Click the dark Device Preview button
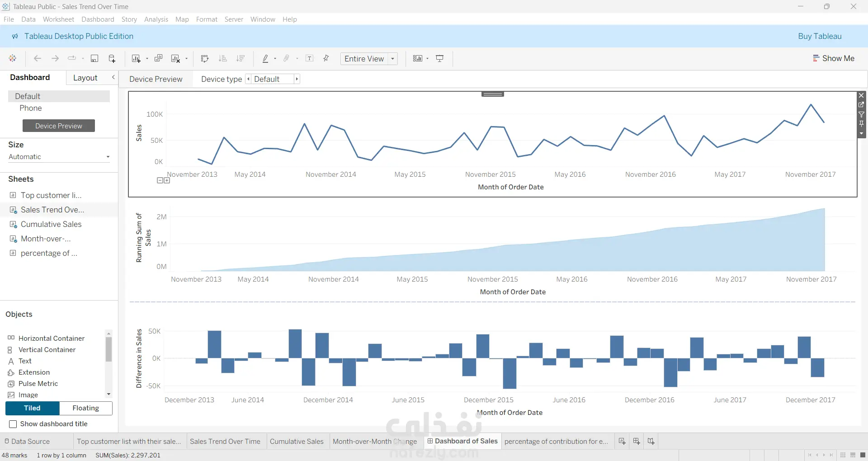The image size is (868, 461). pyautogui.click(x=59, y=126)
